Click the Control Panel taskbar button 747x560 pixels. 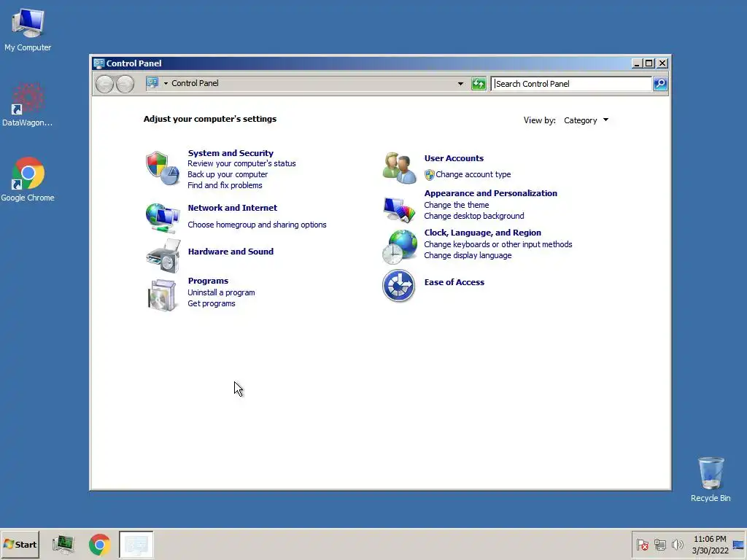[x=136, y=544]
